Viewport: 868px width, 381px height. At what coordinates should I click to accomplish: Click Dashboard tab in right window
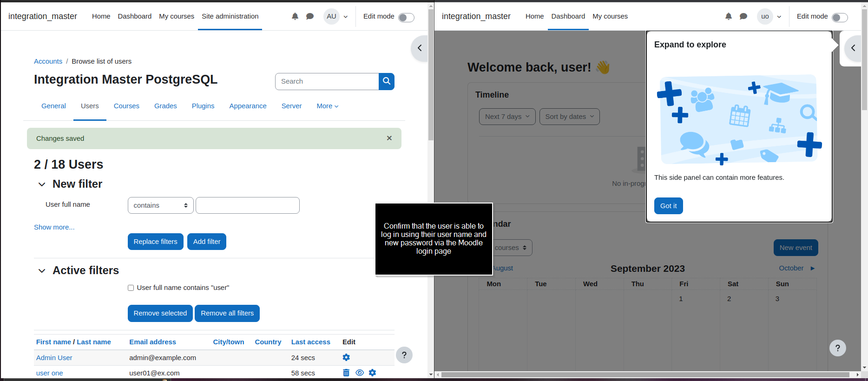(x=568, y=16)
